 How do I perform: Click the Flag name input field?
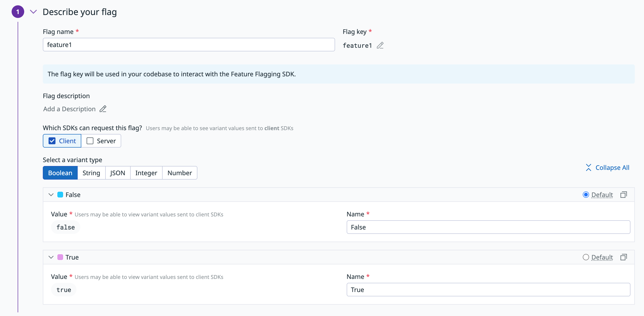(189, 45)
